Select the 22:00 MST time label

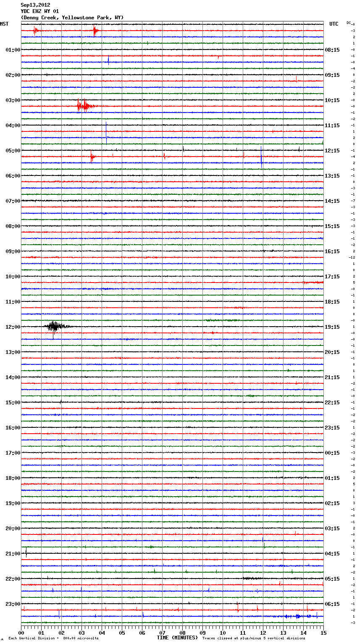point(13,579)
